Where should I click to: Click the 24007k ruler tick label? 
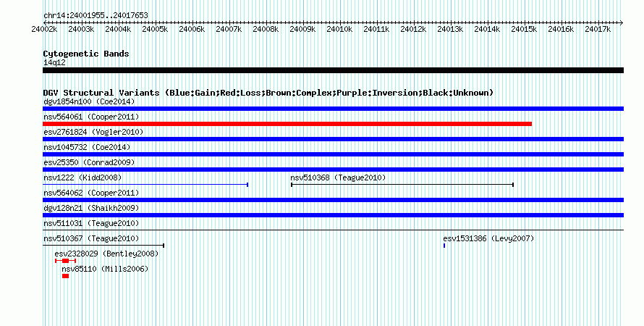(x=229, y=29)
